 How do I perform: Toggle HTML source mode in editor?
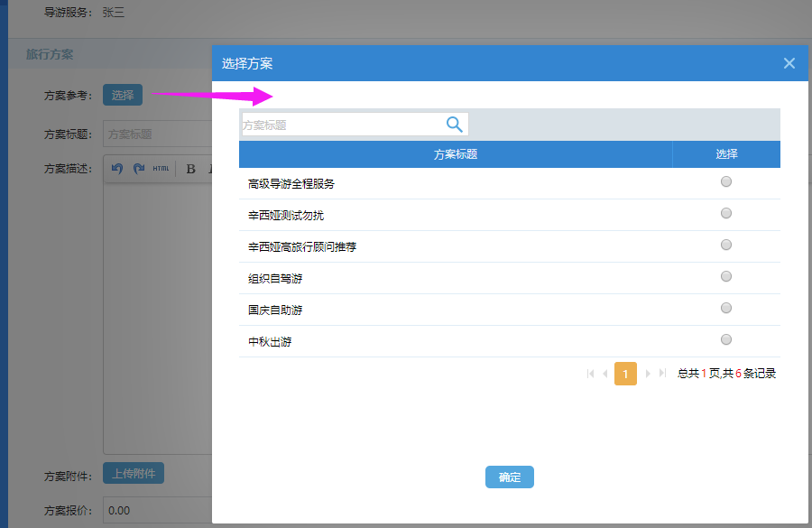click(x=161, y=168)
